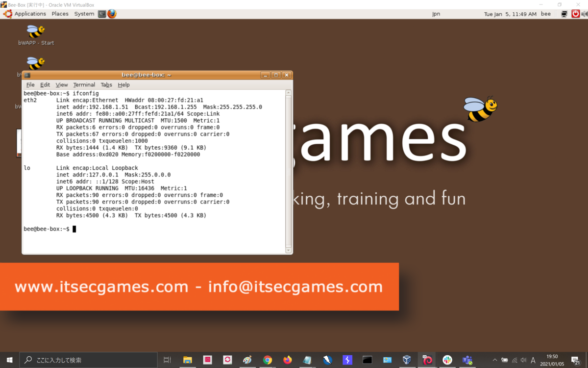588x368 pixels.
Task: Open the terminal View menu
Action: 62,85
